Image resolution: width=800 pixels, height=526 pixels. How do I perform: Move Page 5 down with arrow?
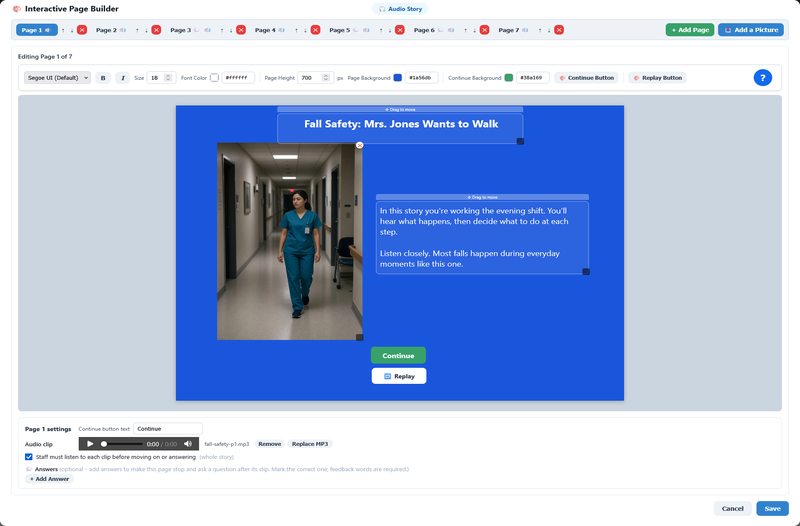pos(390,30)
